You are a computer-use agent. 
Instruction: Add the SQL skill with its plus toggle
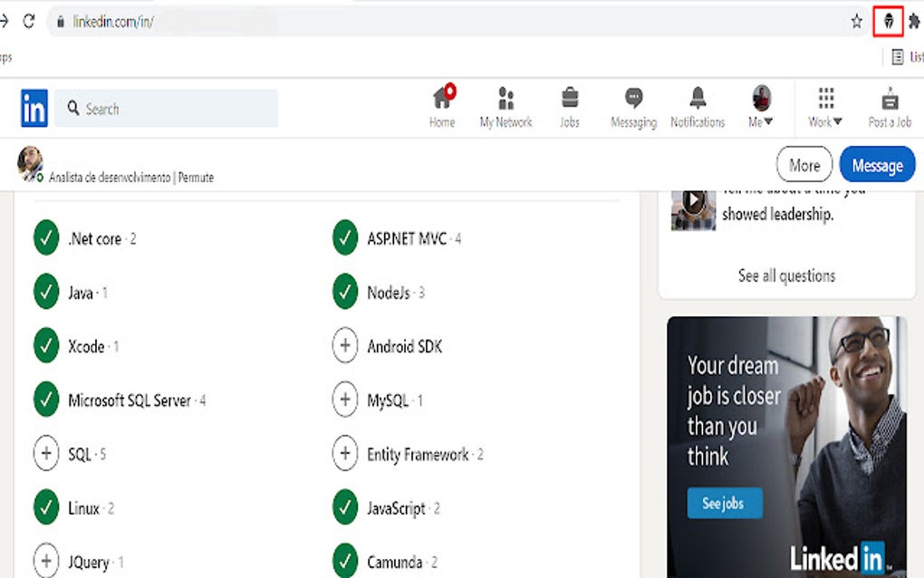click(x=46, y=453)
